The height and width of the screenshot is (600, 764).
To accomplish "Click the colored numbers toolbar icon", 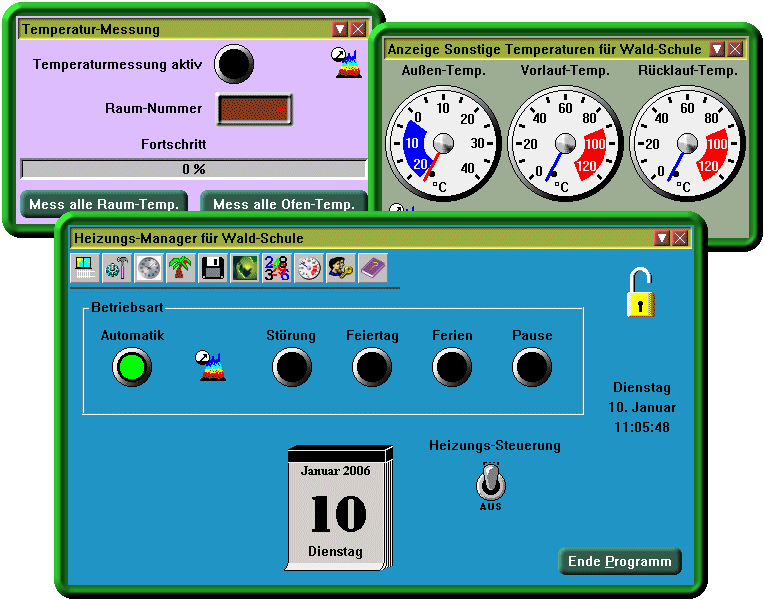I will (275, 268).
